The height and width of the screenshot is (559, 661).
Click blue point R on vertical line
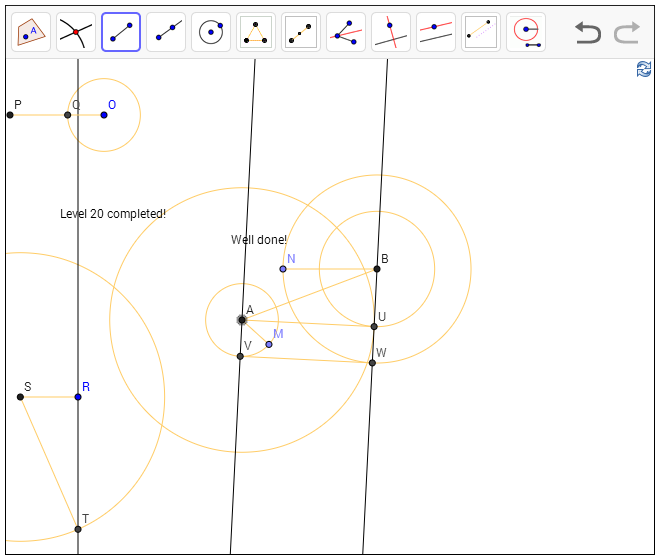[x=78, y=397]
